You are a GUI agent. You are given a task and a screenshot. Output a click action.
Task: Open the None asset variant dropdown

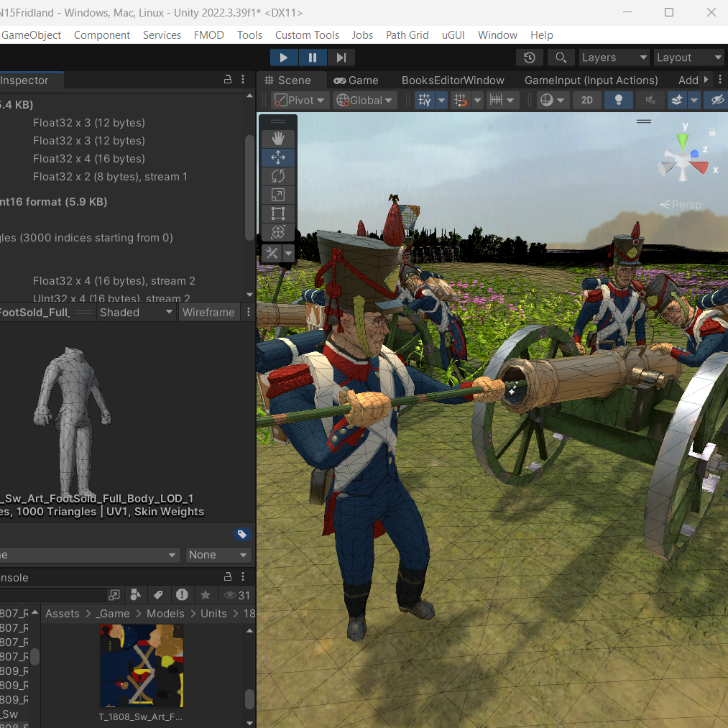218,555
